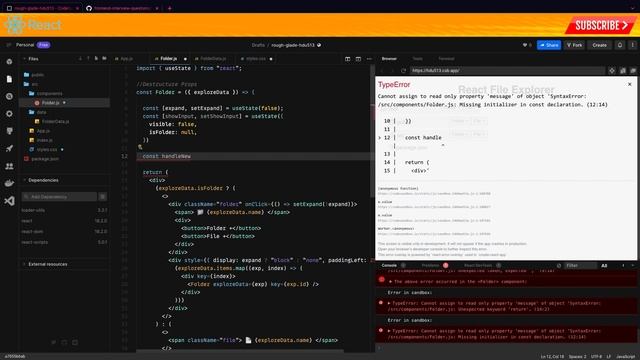This screenshot has height=360, width=640.
Task: Select the Browser preview tab
Action: click(x=389, y=59)
